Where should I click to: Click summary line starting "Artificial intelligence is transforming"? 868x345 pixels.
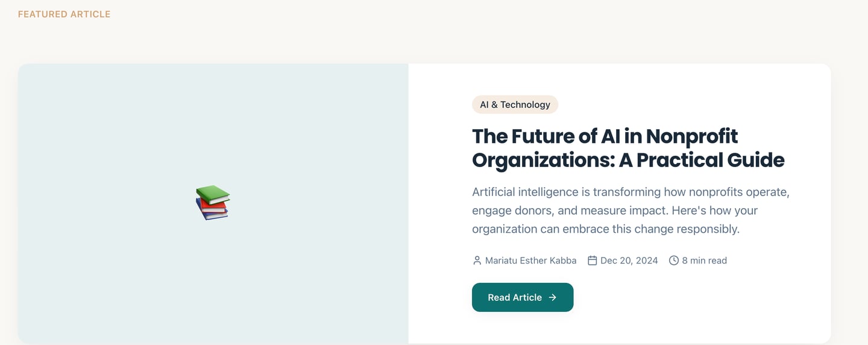click(631, 192)
